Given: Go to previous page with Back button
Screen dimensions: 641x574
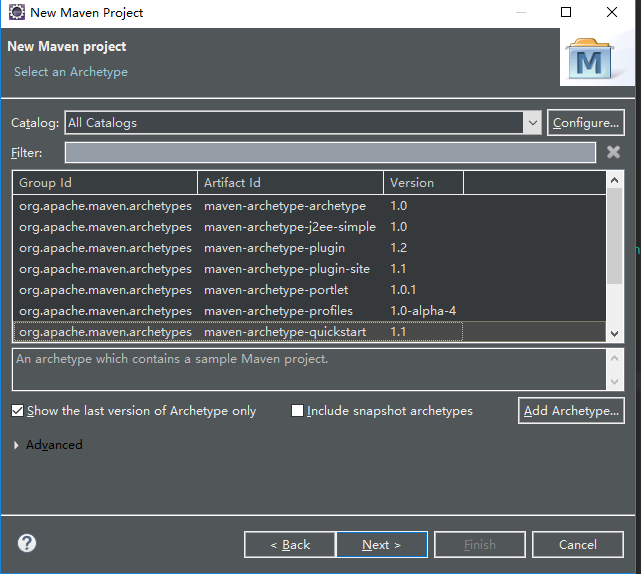Looking at the screenshot, I should (x=289, y=545).
